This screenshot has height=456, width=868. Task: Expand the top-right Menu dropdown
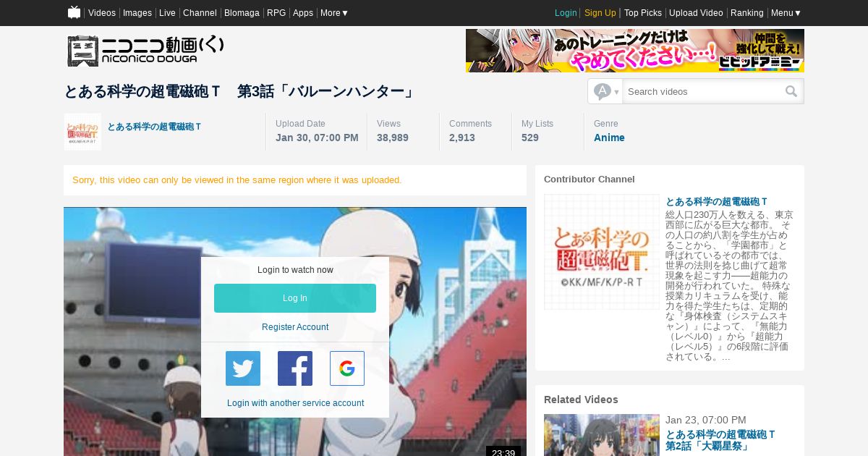point(786,13)
